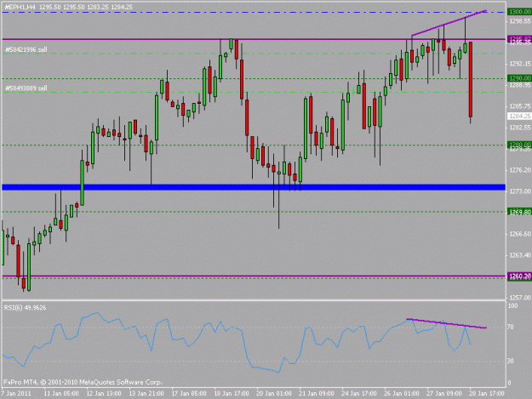
Task: Click the 1292.15 price axis label
Action: [x=519, y=64]
